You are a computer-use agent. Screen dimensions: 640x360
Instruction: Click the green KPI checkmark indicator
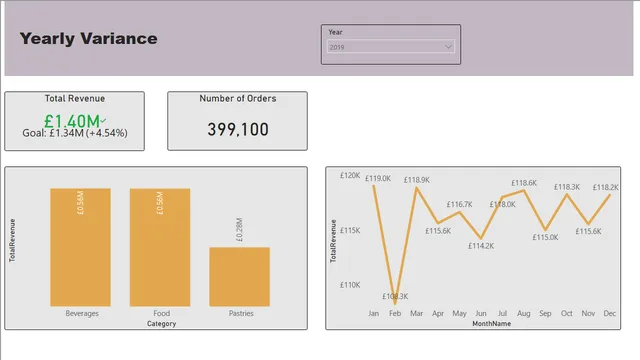pos(104,120)
